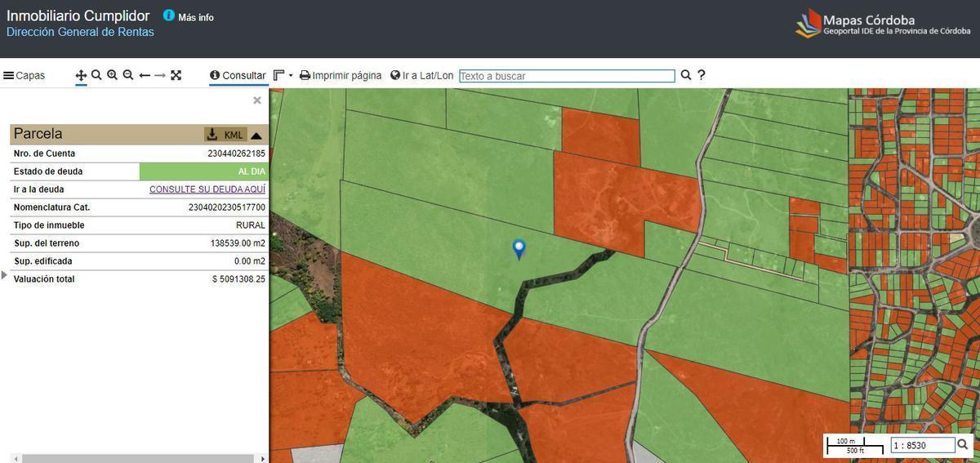This screenshot has height=463, width=980.
Task: Zoom to full extent icon
Action: click(x=176, y=75)
